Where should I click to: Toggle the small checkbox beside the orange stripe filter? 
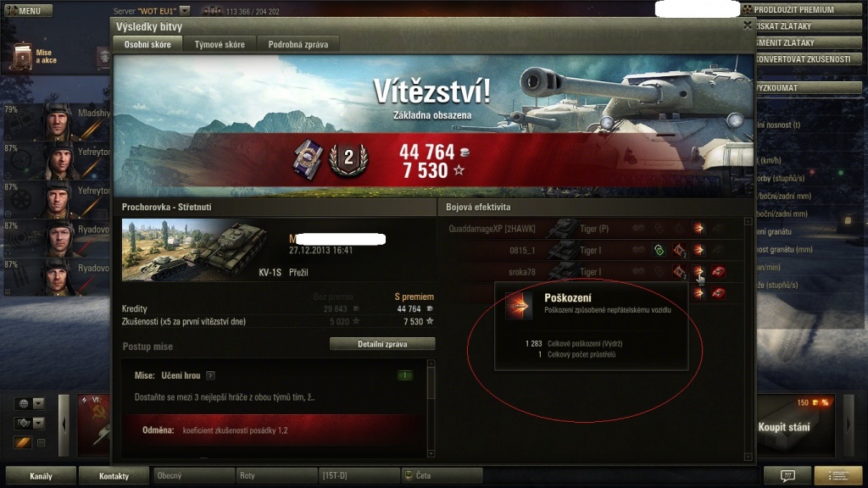(x=41, y=442)
